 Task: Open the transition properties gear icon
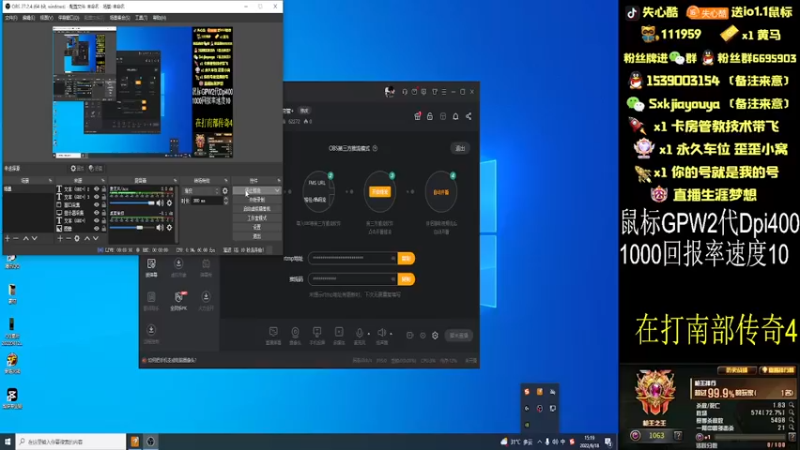(x=225, y=191)
